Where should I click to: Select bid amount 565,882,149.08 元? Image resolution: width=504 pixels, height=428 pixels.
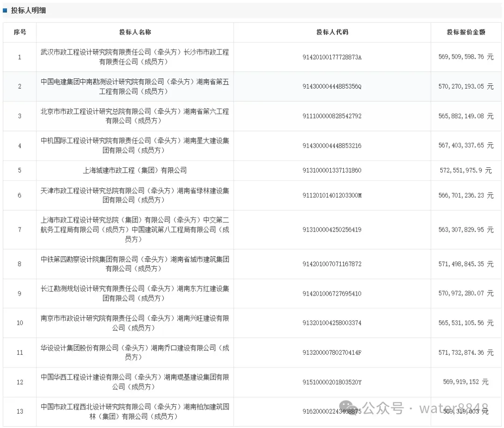click(466, 116)
